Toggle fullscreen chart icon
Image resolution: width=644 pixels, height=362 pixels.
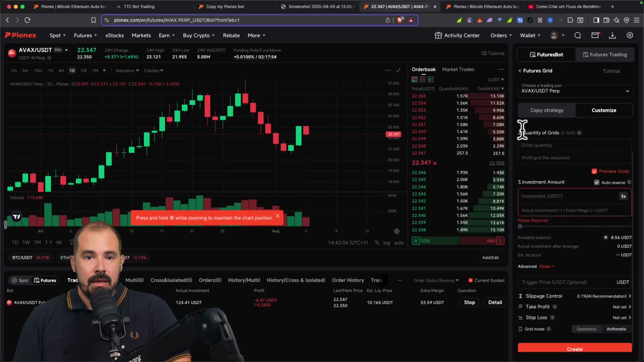(x=398, y=70)
